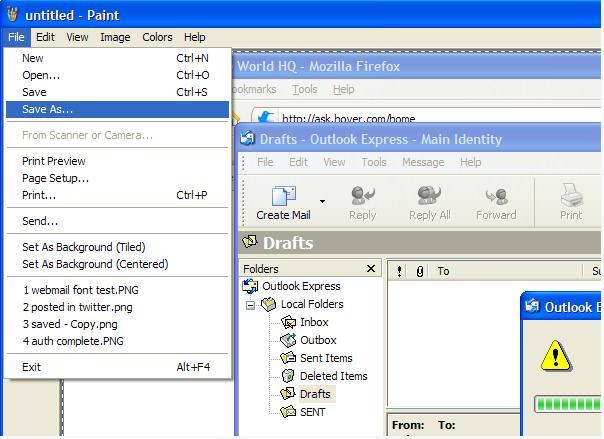Click the Outbox folder icon

pos(288,340)
